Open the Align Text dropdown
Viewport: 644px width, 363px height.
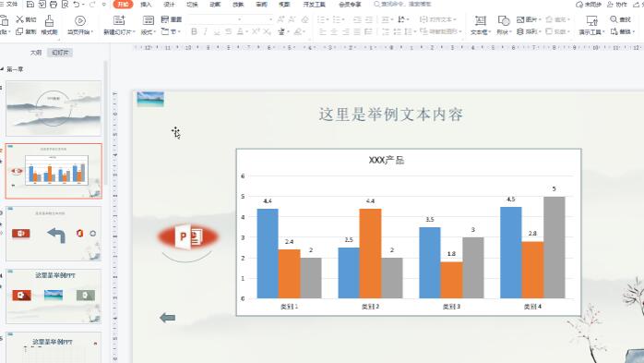(438, 19)
